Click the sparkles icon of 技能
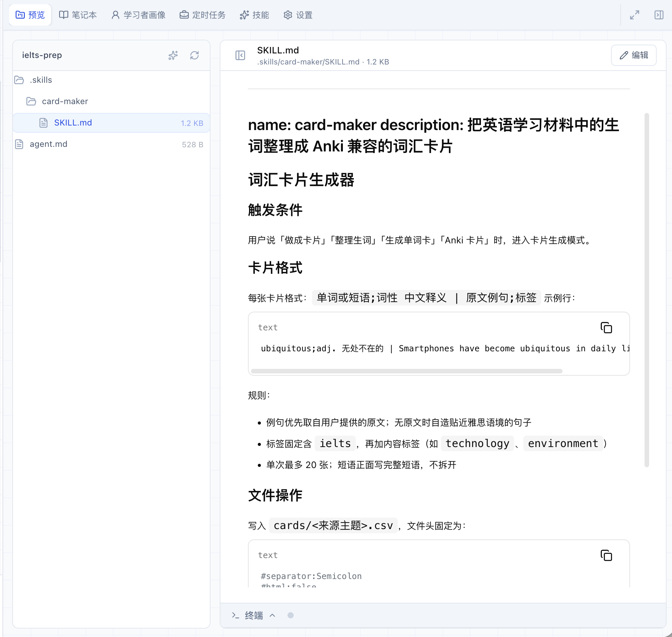The height and width of the screenshot is (637, 672). 244,15
